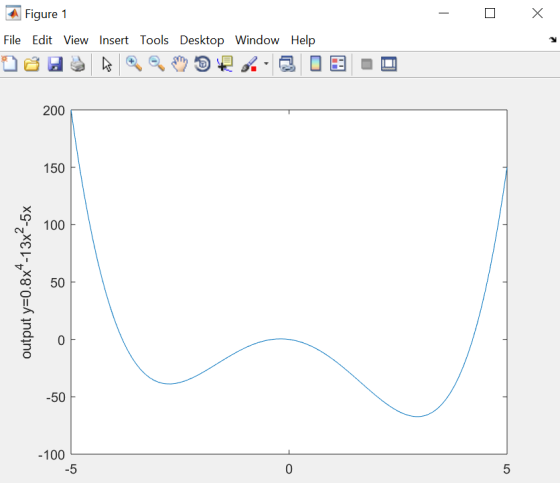Click the y-axis label 'output y=0.8x^4-13x^2-5x'
The height and width of the screenshot is (483, 560).
26,282
